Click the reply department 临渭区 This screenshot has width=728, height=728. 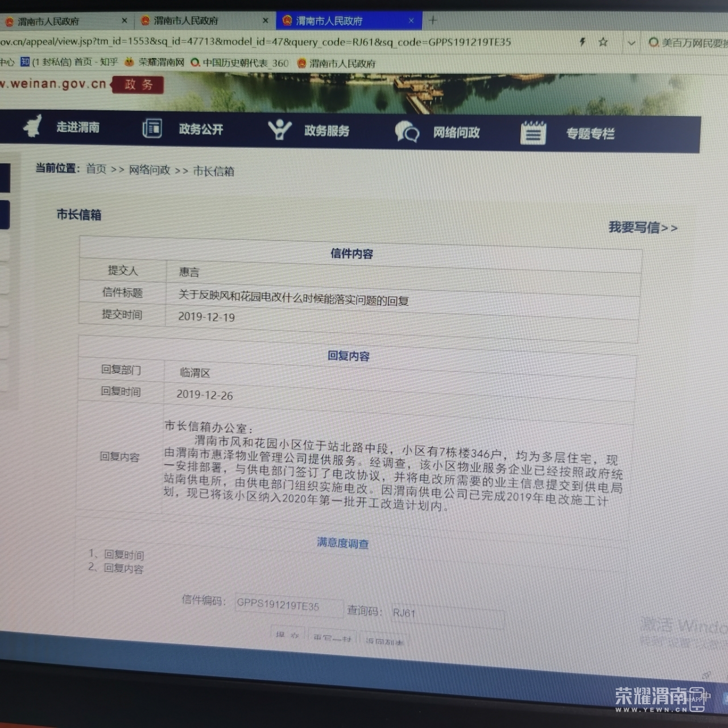coord(195,373)
